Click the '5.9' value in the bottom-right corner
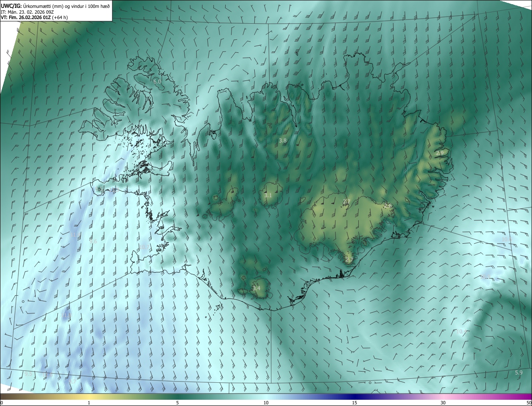The height and width of the screenshot is (406, 532). (519, 373)
